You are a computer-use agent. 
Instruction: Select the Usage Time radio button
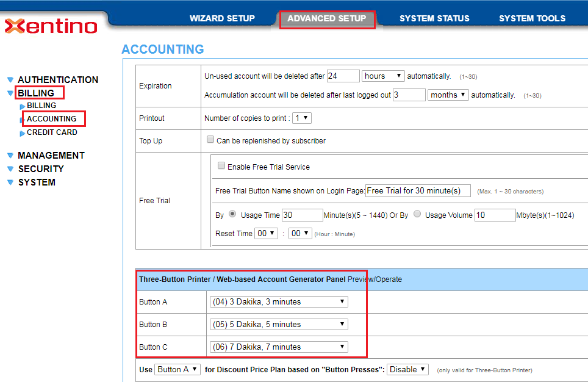pos(232,214)
